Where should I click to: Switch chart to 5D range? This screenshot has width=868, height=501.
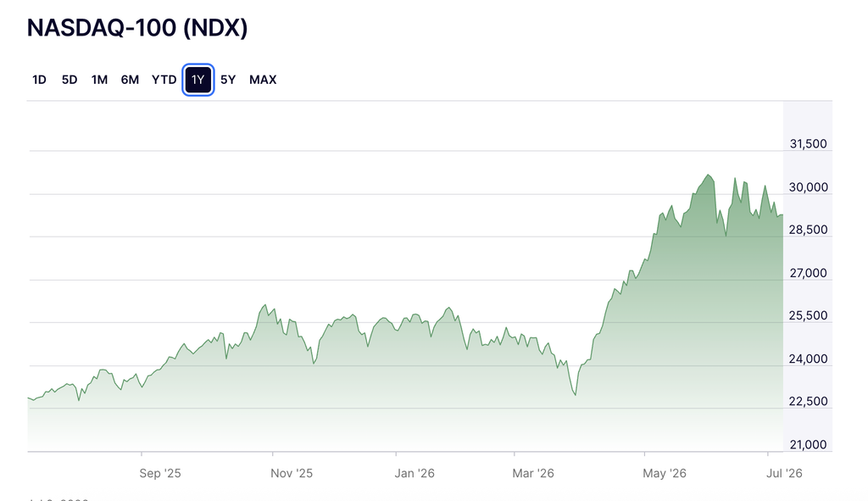tap(70, 80)
